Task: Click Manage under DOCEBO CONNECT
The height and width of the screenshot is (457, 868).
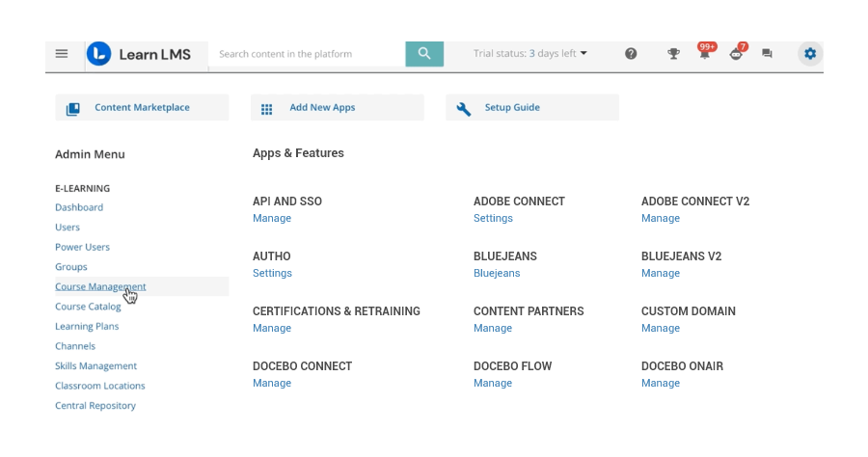Action: 272,383
